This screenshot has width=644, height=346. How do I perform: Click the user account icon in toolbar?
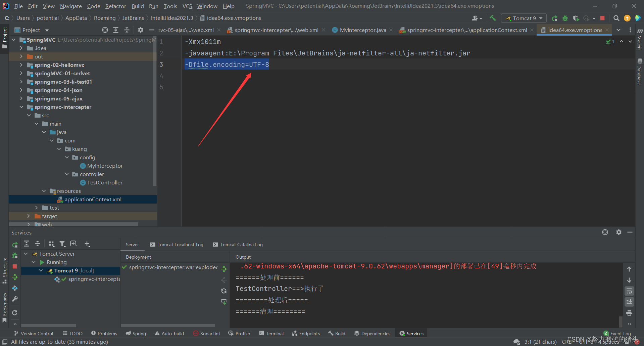[477, 18]
